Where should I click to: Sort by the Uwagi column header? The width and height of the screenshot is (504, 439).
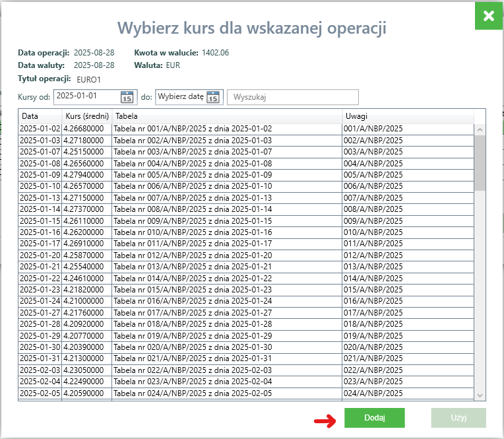[408, 116]
